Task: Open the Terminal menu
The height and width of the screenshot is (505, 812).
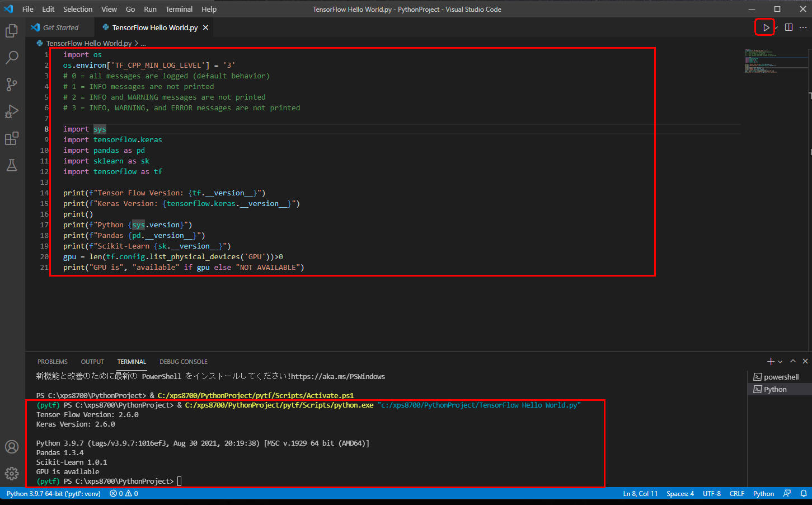Action: pos(179,9)
